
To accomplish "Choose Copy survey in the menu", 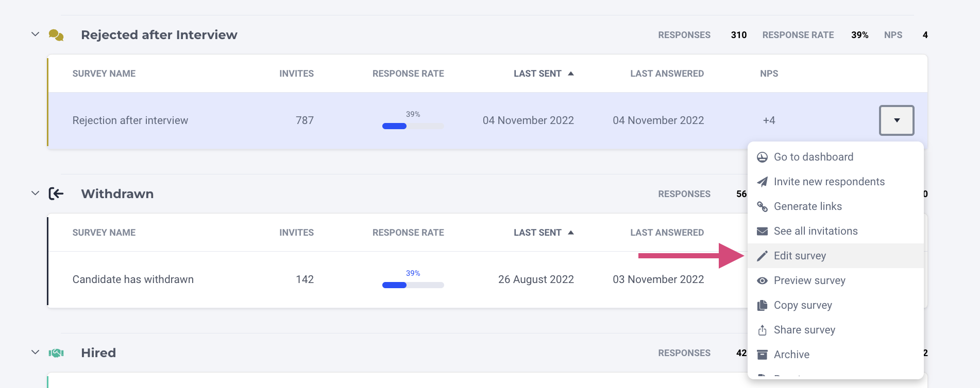I will 802,305.
